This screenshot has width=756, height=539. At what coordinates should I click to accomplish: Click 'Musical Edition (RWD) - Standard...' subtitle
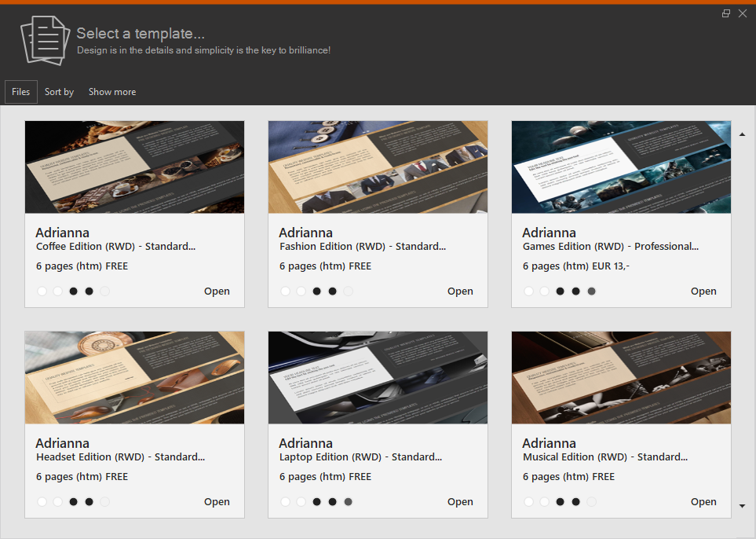click(605, 457)
